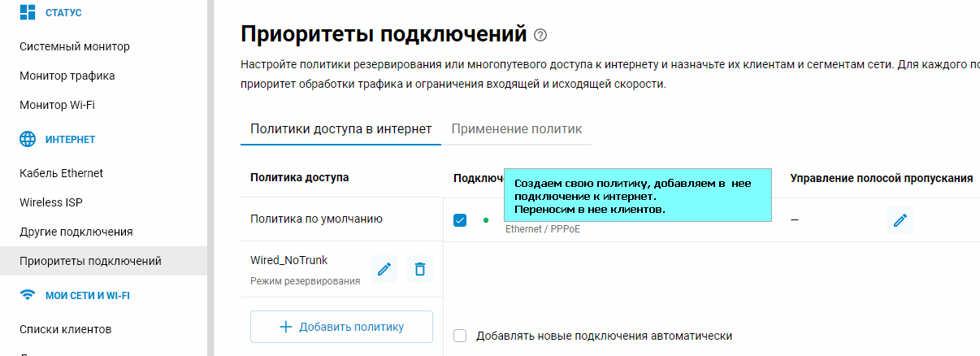980x356 pixels.
Task: Open 'Системный монитор' in sidebar
Action: (x=75, y=46)
